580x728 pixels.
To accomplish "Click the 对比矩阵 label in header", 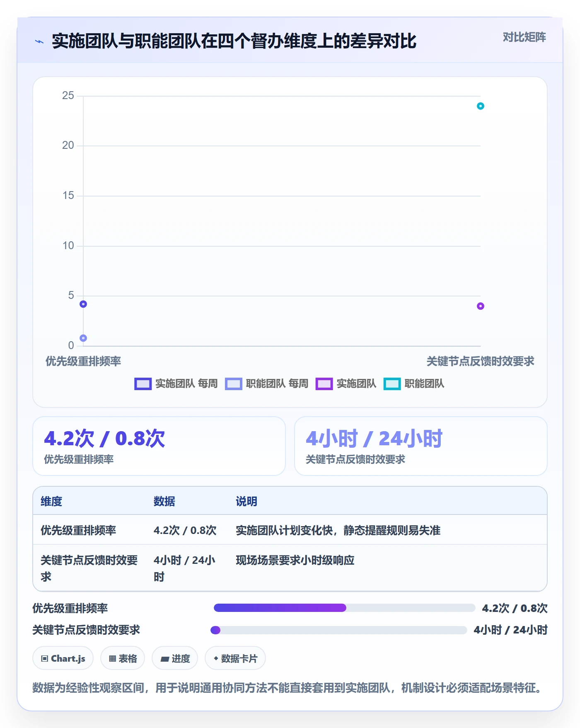I will [524, 37].
